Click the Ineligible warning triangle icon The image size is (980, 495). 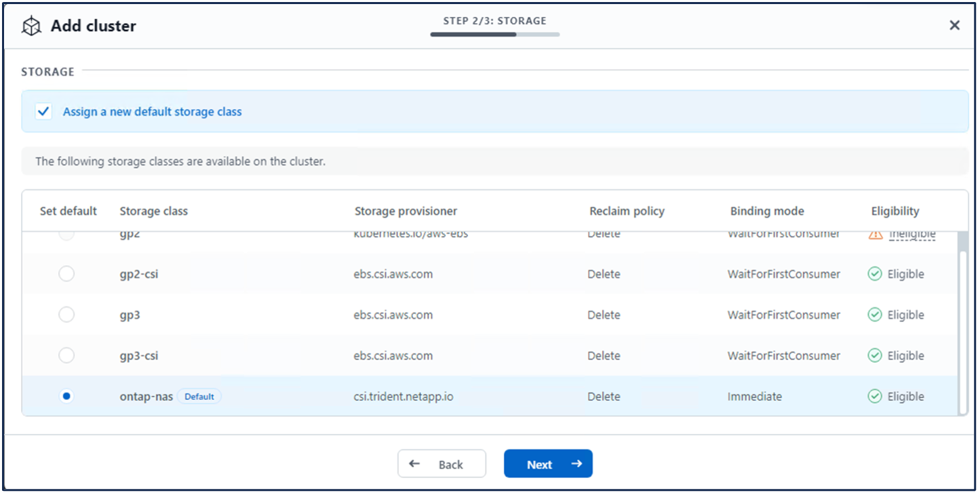[x=875, y=234]
